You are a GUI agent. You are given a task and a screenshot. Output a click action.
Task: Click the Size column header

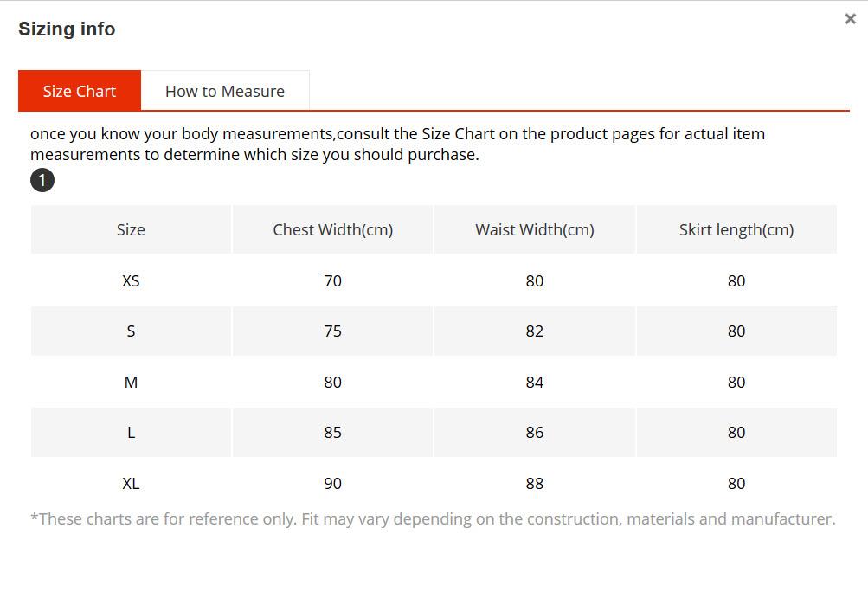(131, 229)
